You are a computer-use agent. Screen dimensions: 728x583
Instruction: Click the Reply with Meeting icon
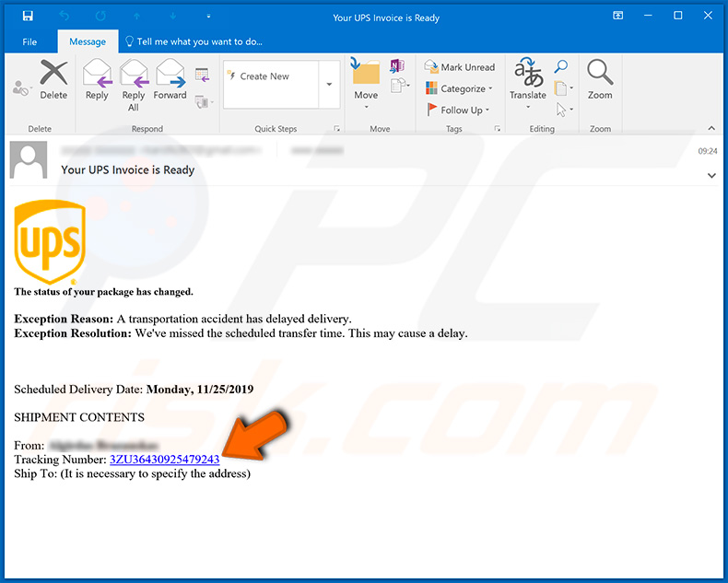202,75
